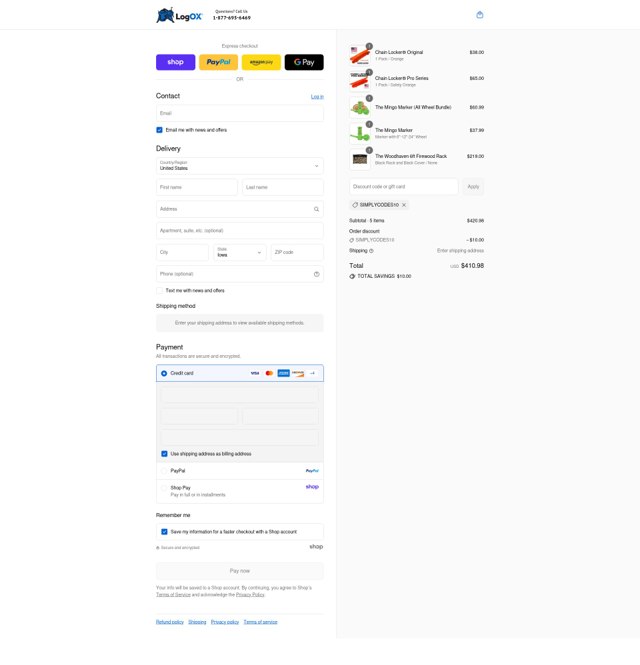Click the phone field help icon
Screen dimensions: 640x665
click(316, 274)
